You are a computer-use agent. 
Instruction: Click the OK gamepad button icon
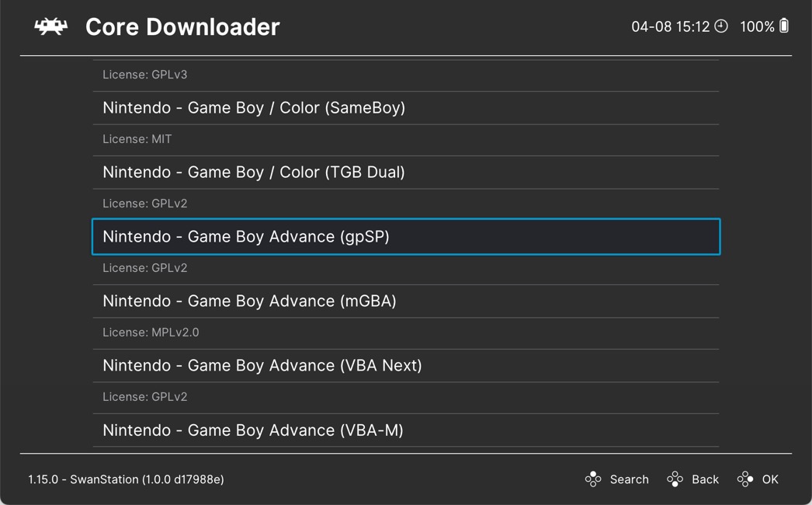click(745, 479)
